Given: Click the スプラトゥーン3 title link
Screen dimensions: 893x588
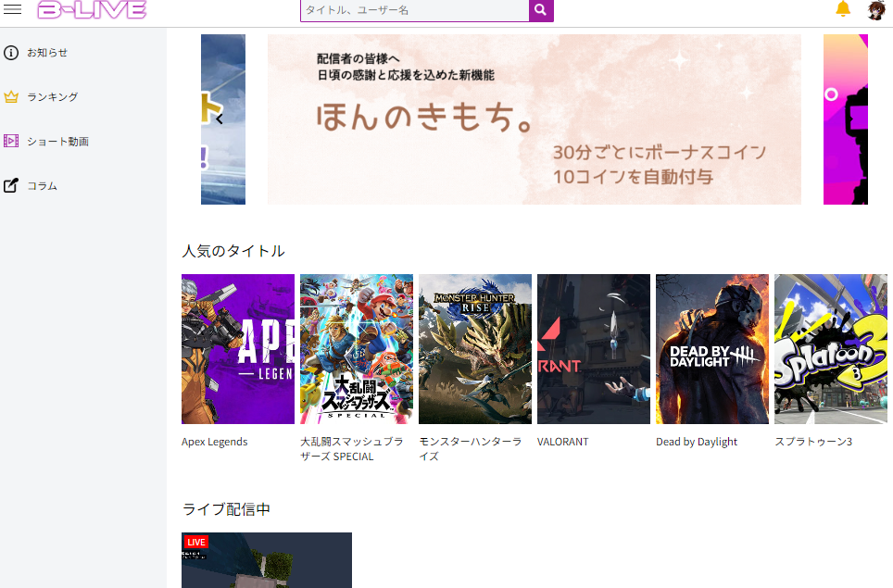Looking at the screenshot, I should pos(813,442).
